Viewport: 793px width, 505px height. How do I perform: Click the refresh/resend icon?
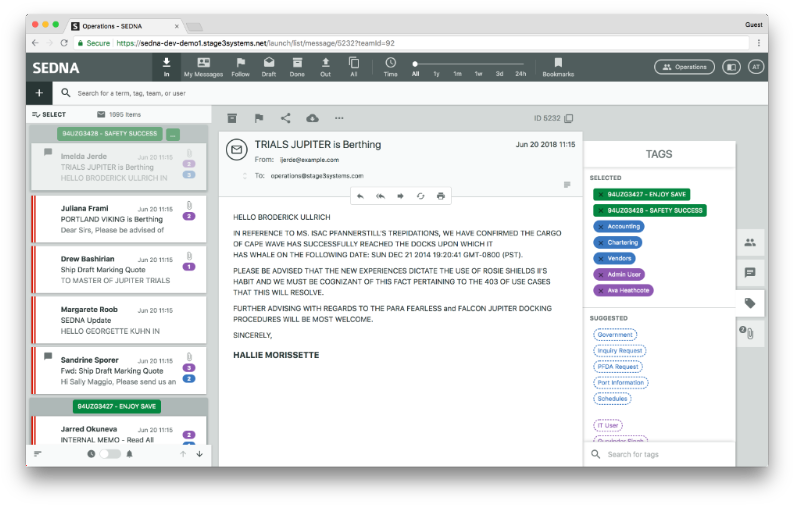[421, 196]
